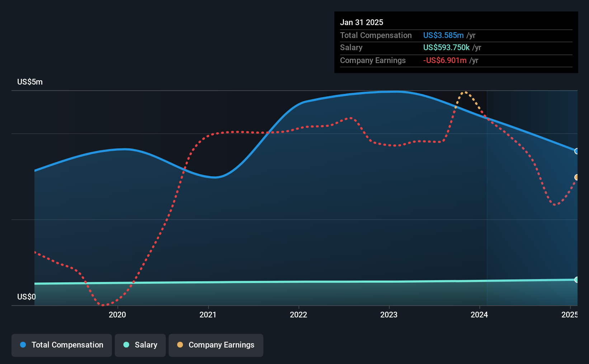Click the orange peak of the earnings line
This screenshot has width=589, height=364.
[465, 92]
